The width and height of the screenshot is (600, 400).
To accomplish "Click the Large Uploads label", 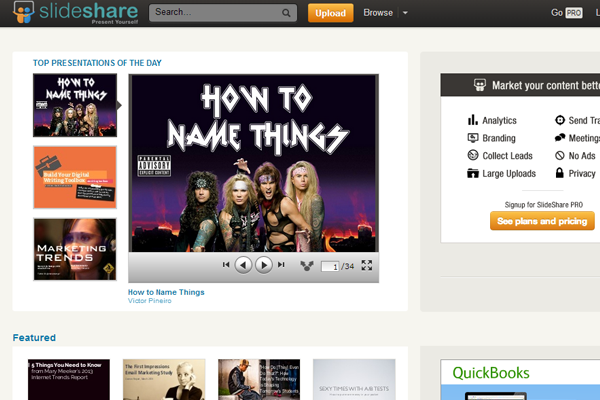I will [509, 174].
